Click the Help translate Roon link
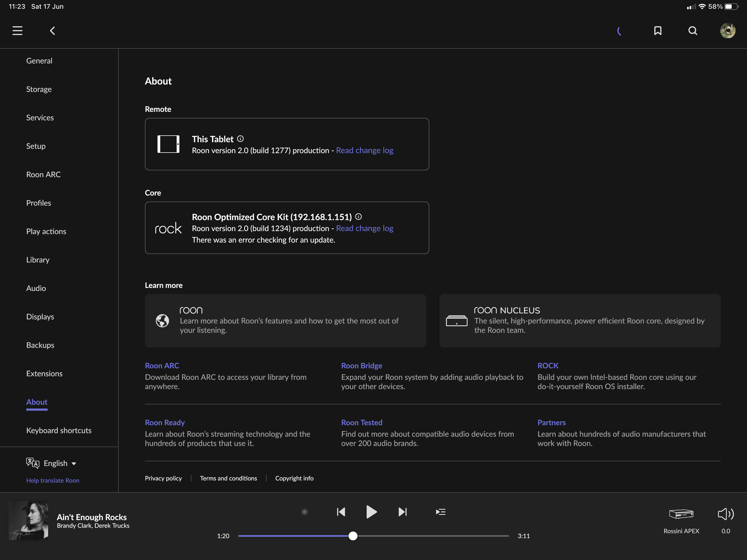747x560 pixels. click(x=53, y=480)
